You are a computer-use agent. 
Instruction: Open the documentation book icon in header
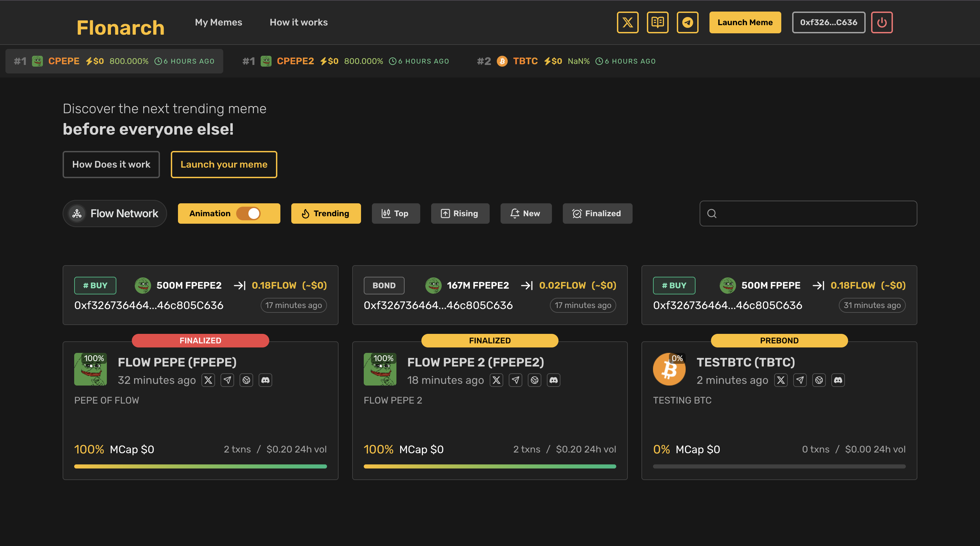click(658, 22)
